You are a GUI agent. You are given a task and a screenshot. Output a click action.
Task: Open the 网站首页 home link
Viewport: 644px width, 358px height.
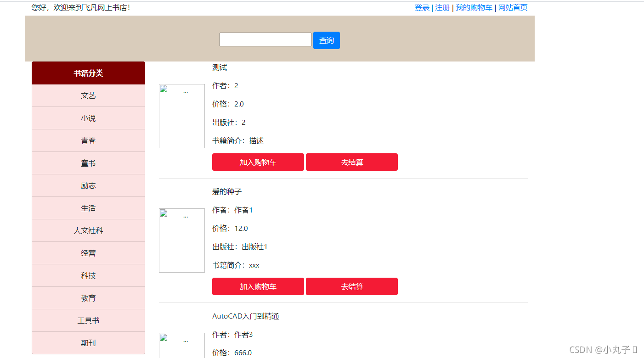tap(513, 8)
